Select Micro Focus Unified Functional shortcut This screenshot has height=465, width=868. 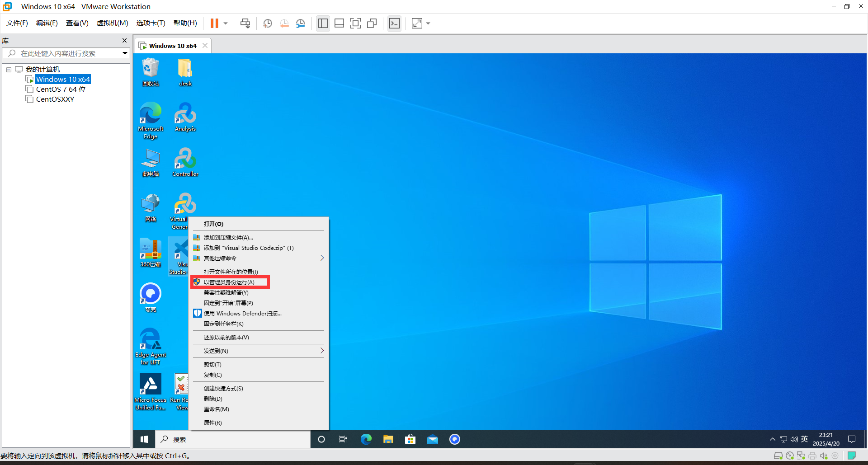pos(151,392)
